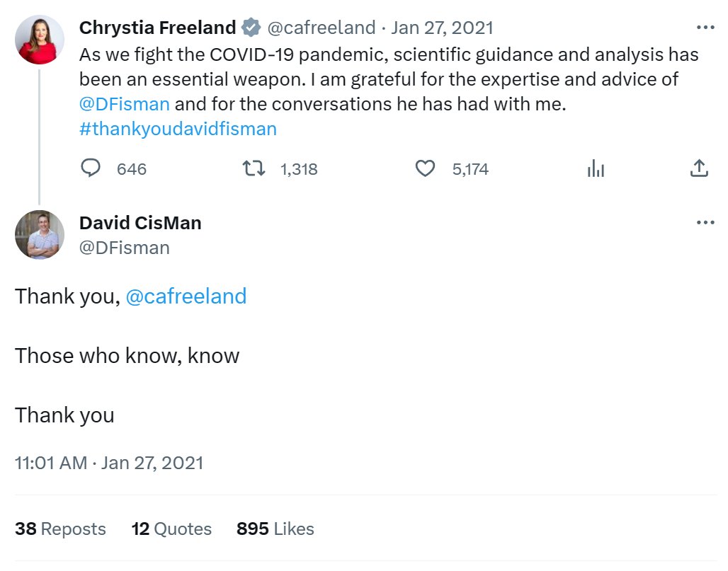Open more options on Chrystia Freeland's tweet
Screen dimensions: 728x571
point(706,28)
